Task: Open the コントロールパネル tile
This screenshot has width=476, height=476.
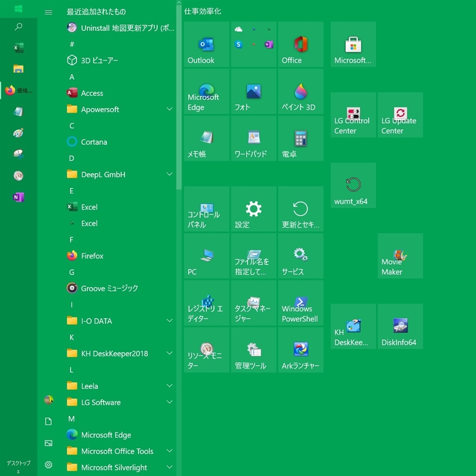Action: coord(206,209)
